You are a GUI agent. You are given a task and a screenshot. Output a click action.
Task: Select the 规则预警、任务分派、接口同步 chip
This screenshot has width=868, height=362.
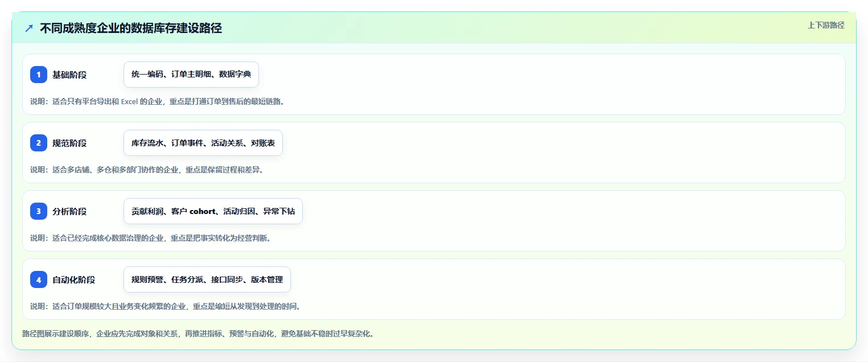click(x=207, y=279)
